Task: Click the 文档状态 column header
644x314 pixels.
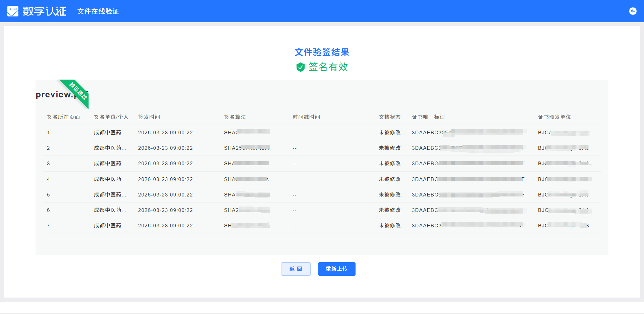Action: 389,117
